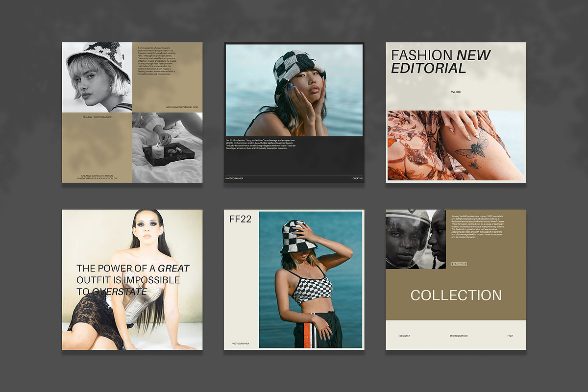Click the WORK label under the editorial headline

tap(456, 92)
